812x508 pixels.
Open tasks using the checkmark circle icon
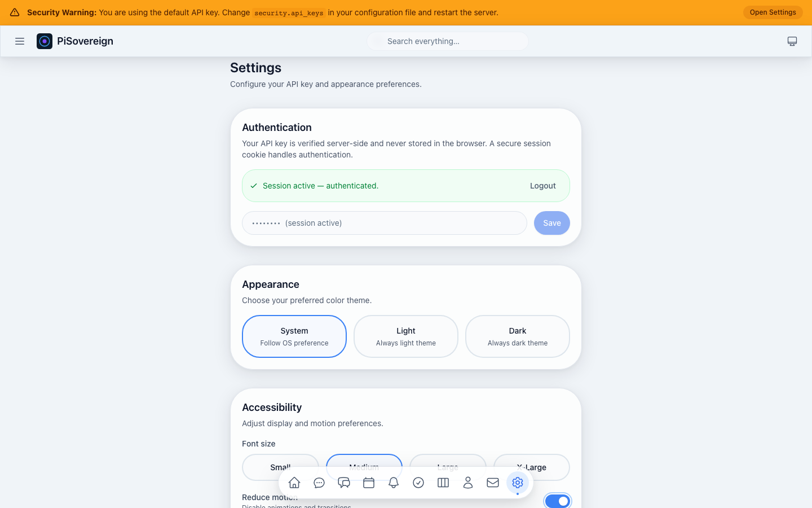pos(418,483)
